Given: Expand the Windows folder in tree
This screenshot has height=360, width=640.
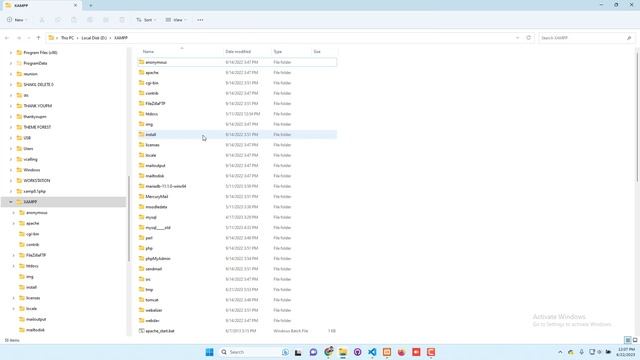Looking at the screenshot, I should (x=11, y=170).
